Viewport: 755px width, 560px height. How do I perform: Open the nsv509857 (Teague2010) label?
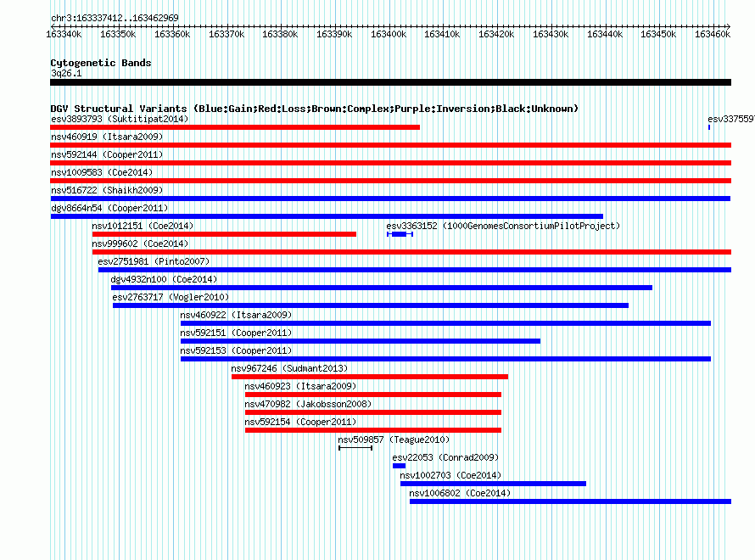pos(394,440)
